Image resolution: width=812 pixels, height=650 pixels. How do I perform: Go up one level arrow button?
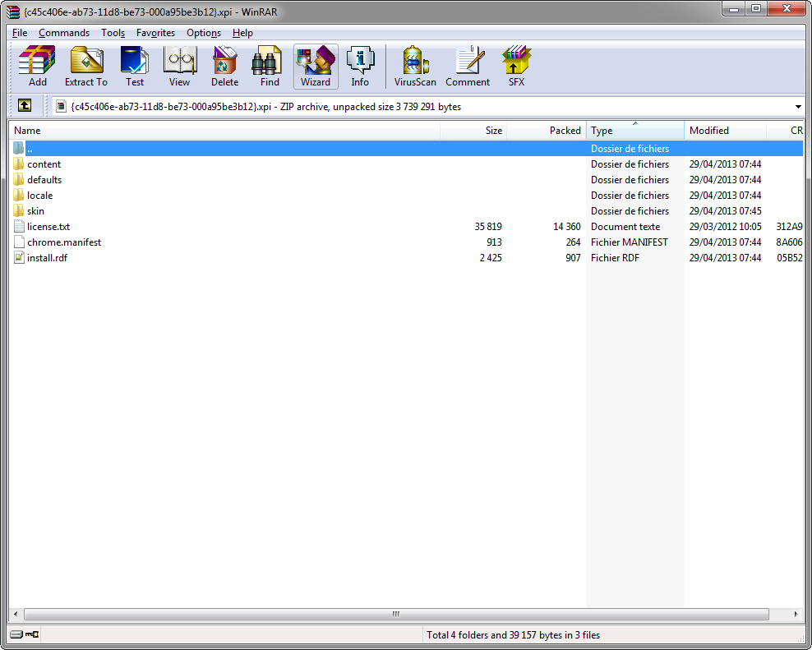point(25,106)
